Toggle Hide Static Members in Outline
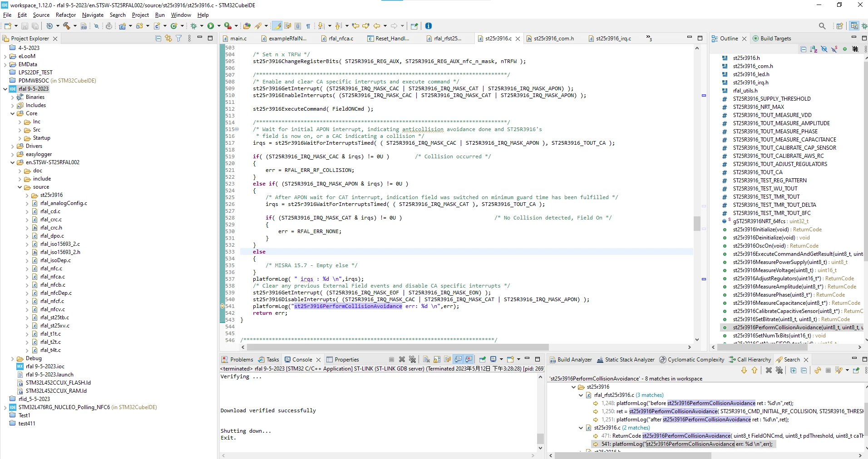 pos(834,49)
